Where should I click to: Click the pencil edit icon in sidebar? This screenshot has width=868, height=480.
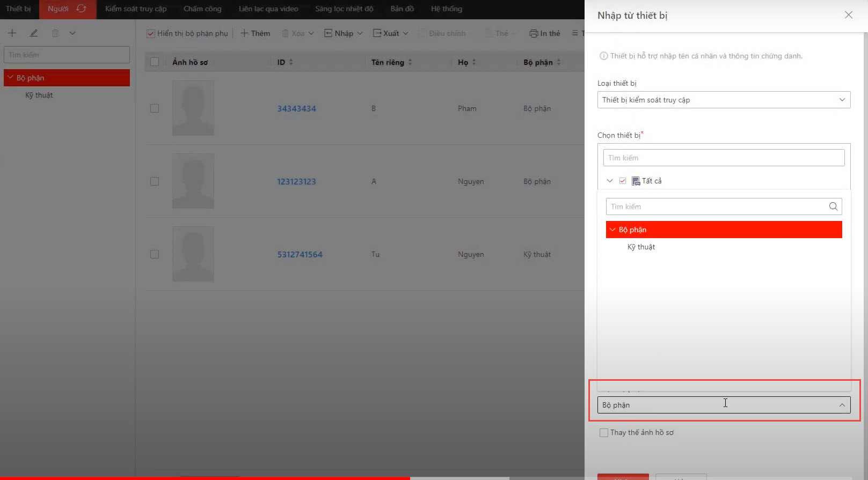[x=34, y=33]
